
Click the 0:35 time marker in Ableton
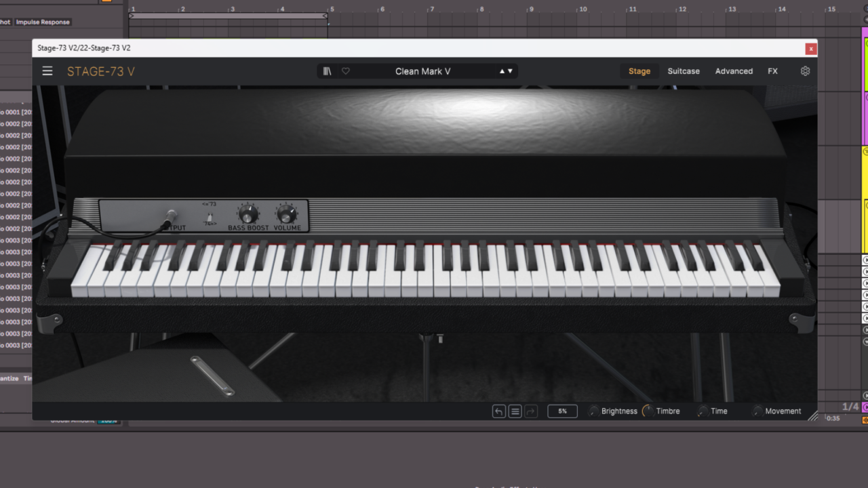[x=833, y=418]
